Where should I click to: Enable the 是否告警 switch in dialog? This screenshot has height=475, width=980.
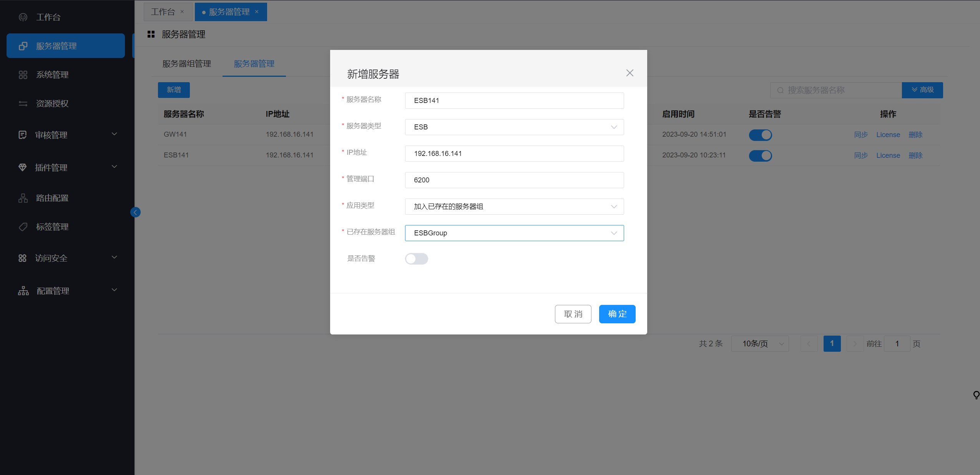point(416,259)
